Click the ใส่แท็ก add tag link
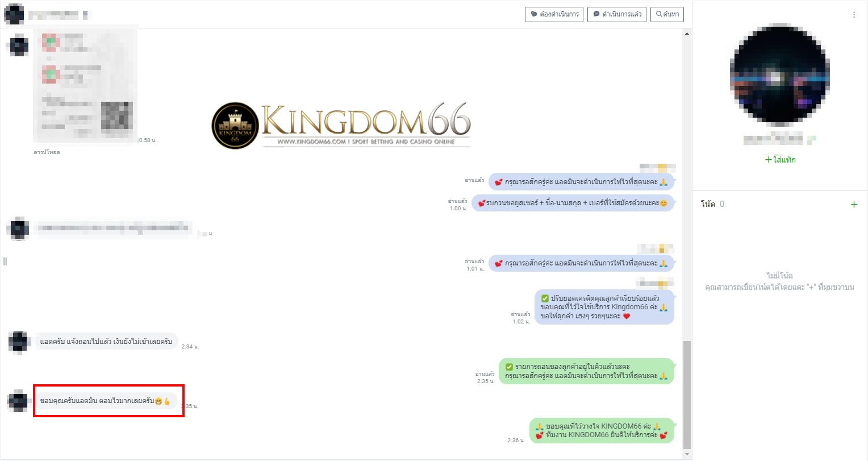This screenshot has width=868, height=461. [x=780, y=160]
